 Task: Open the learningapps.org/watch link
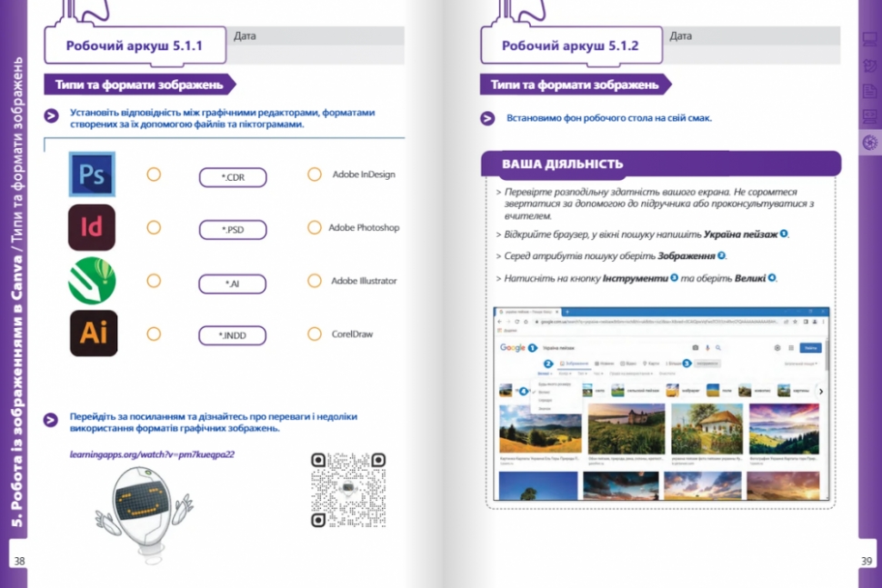152,454
